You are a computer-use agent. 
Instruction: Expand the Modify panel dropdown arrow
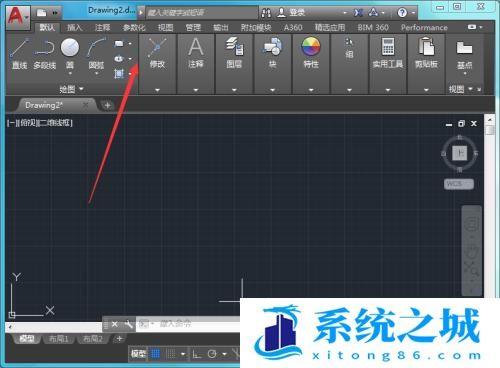coord(157,90)
